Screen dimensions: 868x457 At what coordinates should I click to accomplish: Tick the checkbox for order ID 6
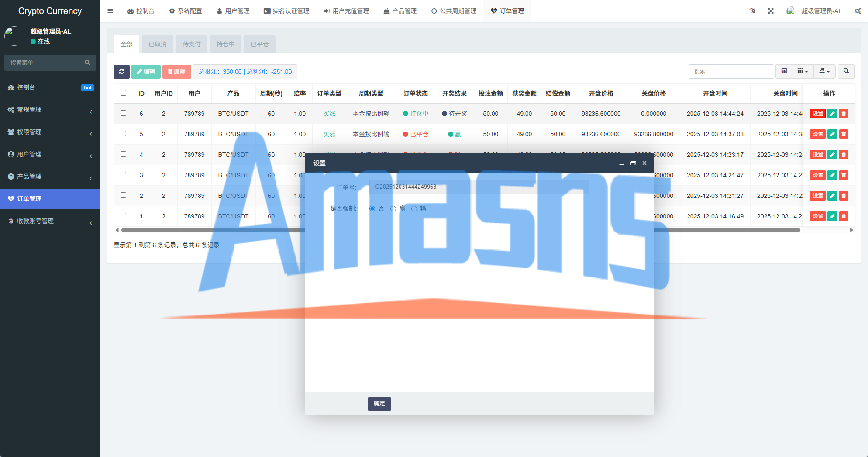[123, 113]
